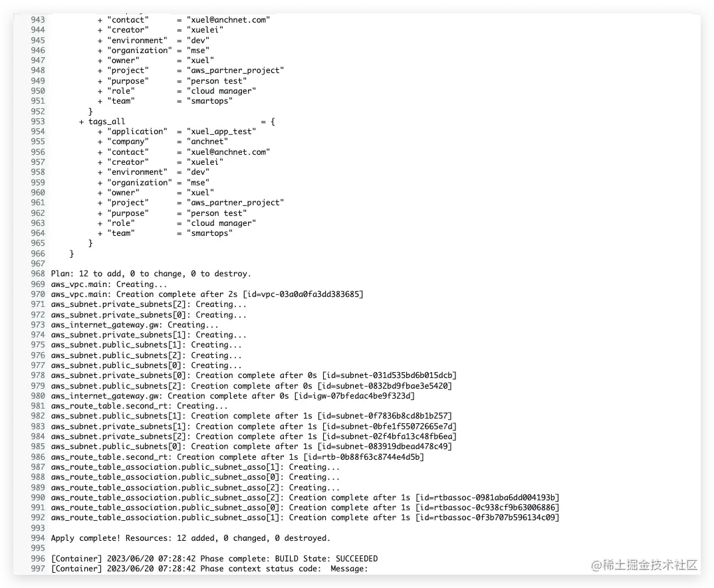Click line number 943 in the gutter
This screenshot has width=714, height=588.
[38, 19]
